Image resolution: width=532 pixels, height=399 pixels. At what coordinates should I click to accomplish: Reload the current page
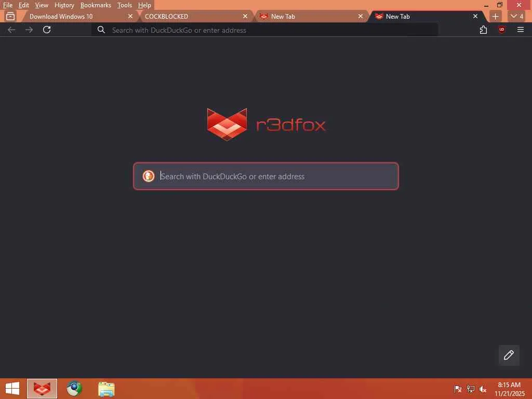point(47,30)
